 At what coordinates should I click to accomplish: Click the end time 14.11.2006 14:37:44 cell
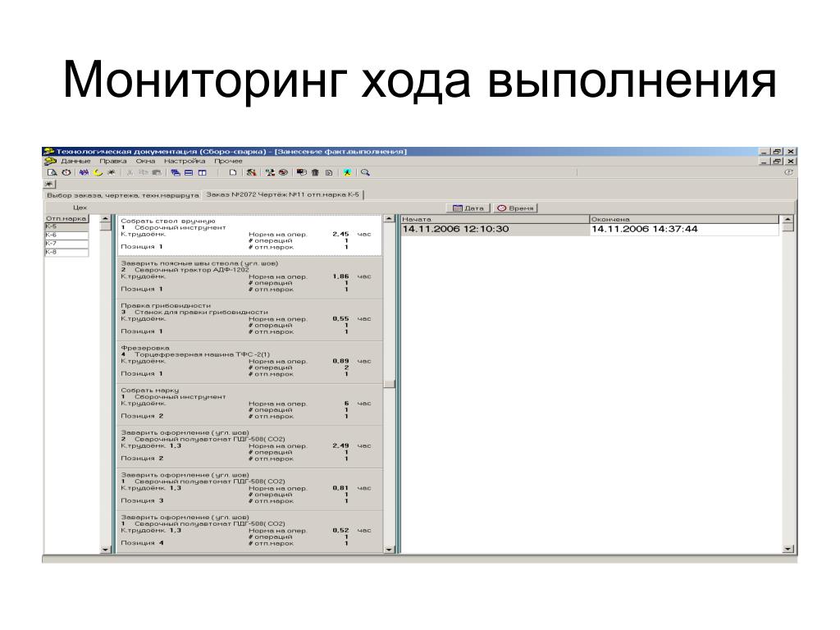(x=684, y=230)
